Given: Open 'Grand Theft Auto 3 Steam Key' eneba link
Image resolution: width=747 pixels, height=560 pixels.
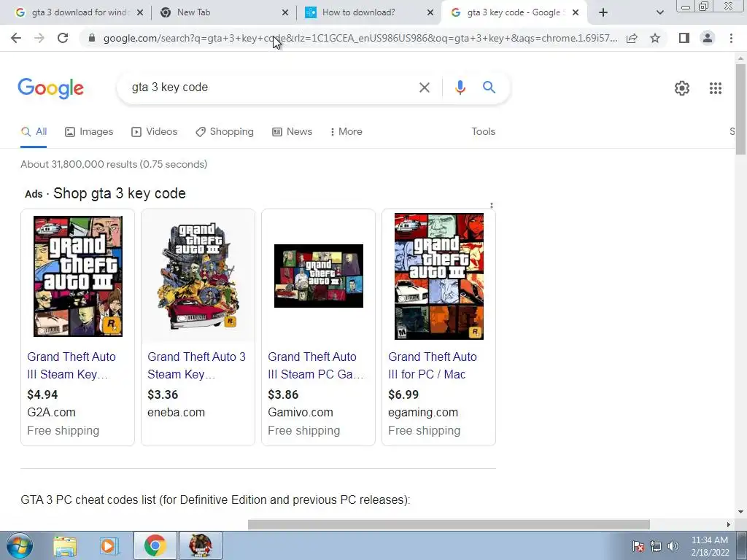Looking at the screenshot, I should click(196, 366).
